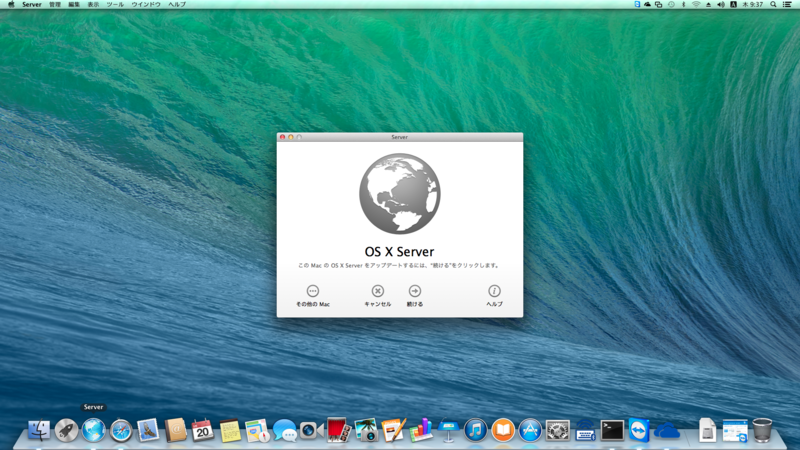
Task: Open the volume control in menu bar
Action: (720, 4)
